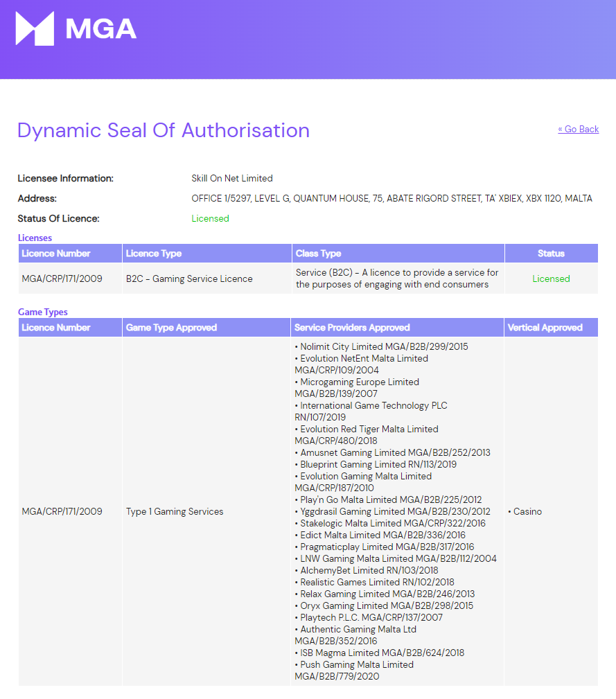Click the Stakelogic Malta Limited entry
Viewport: 616px width, 699px height.
[391, 523]
